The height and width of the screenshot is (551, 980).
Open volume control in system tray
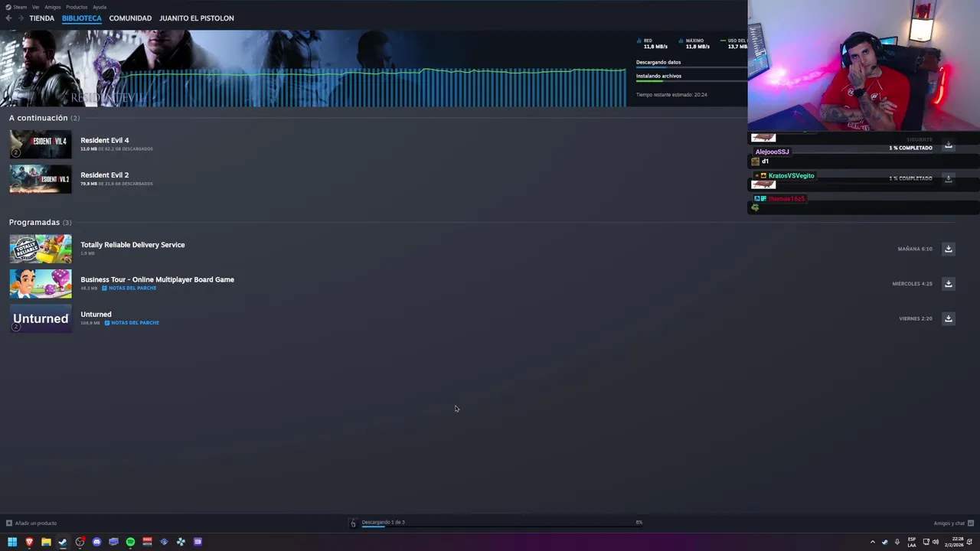pyautogui.click(x=935, y=542)
